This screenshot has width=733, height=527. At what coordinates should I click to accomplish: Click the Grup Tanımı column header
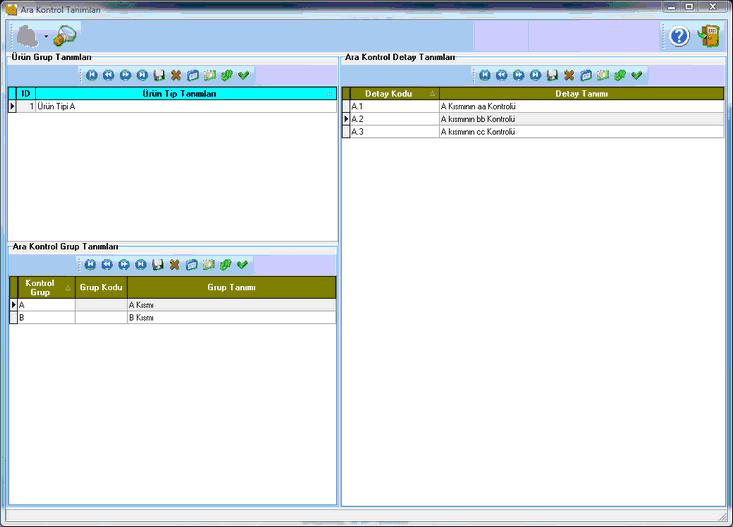(231, 288)
